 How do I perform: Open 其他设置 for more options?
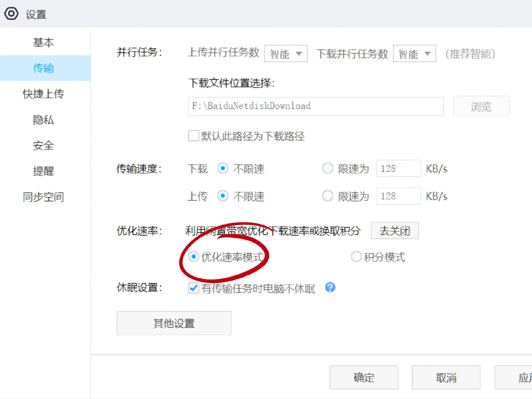click(x=174, y=323)
